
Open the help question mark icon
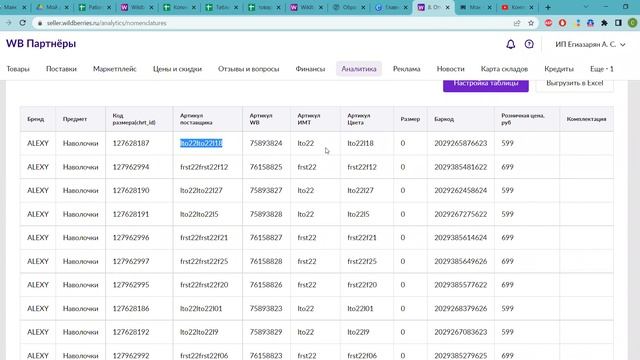click(x=529, y=44)
